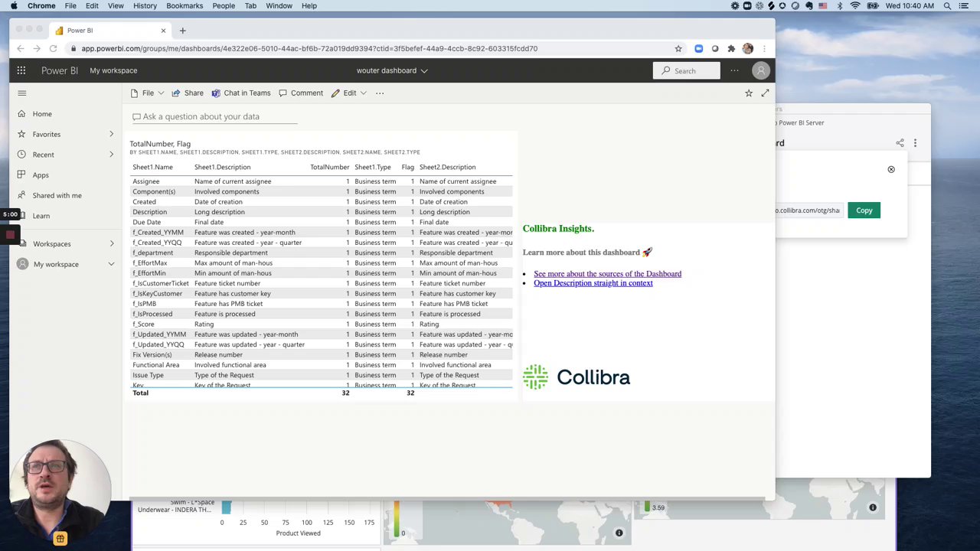
Task: Click Chat in Teams button
Action: 241,93
